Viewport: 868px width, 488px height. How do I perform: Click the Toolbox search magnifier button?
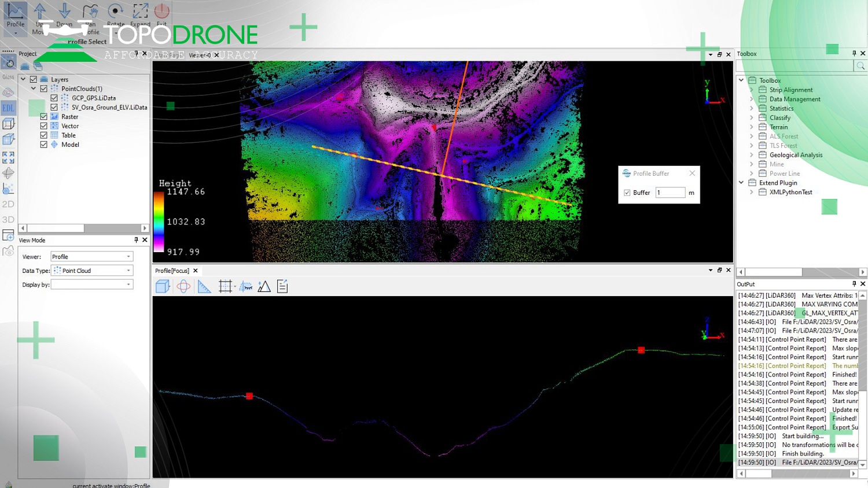(x=860, y=65)
